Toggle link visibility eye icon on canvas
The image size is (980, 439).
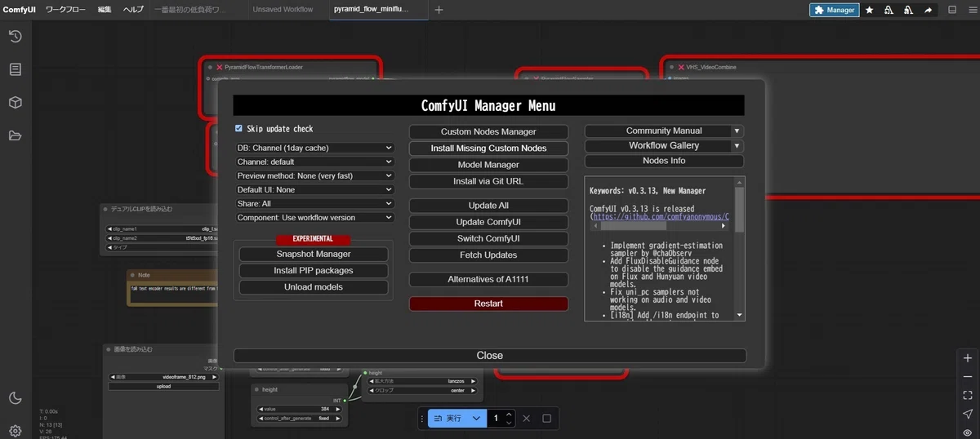click(968, 432)
